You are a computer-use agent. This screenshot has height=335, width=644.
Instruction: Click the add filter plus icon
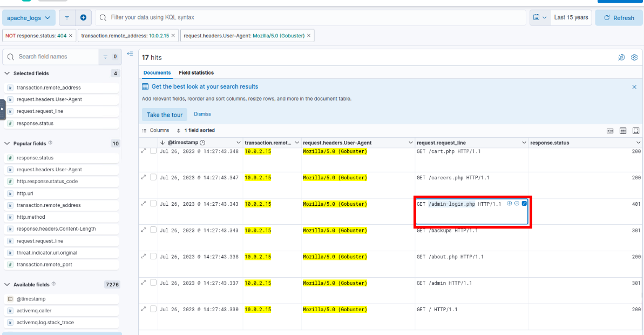coord(83,18)
